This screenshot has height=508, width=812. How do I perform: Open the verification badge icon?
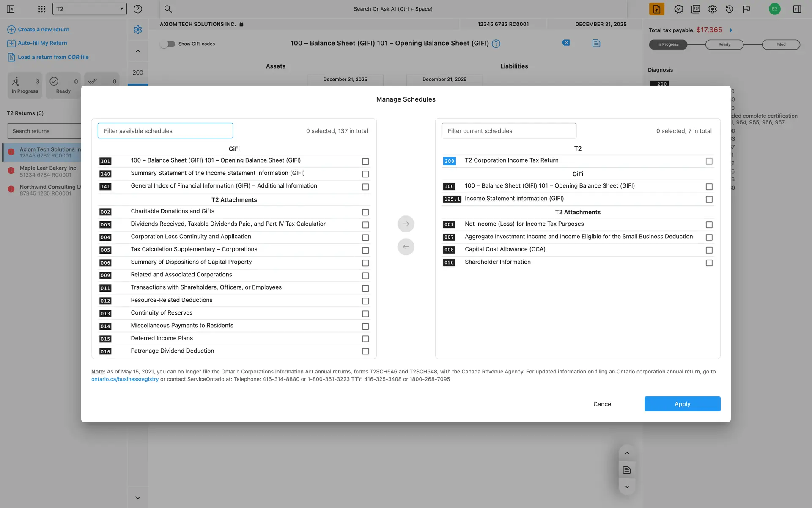(679, 9)
